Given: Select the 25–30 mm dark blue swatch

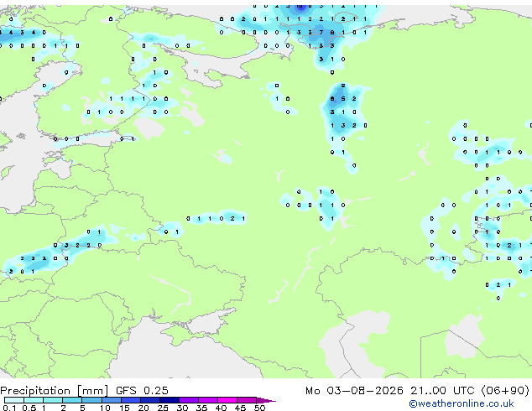Looking at the screenshot, I should click(170, 400).
